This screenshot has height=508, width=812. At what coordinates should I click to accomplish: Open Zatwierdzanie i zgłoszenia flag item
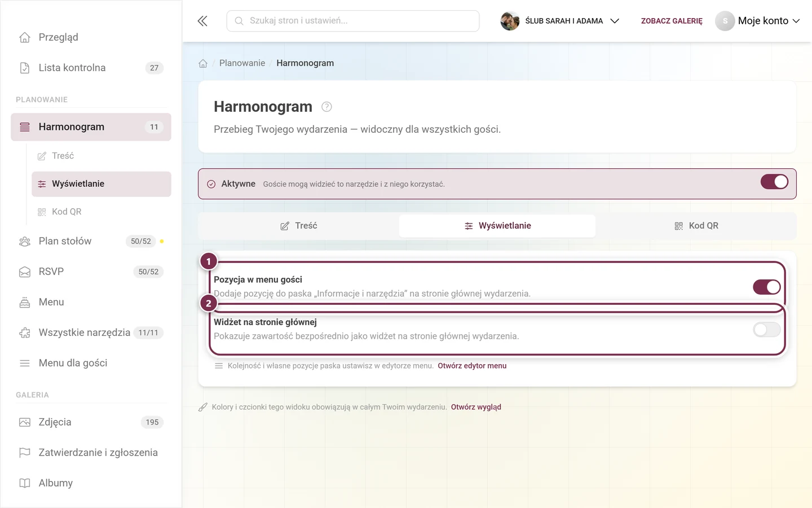click(x=91, y=453)
